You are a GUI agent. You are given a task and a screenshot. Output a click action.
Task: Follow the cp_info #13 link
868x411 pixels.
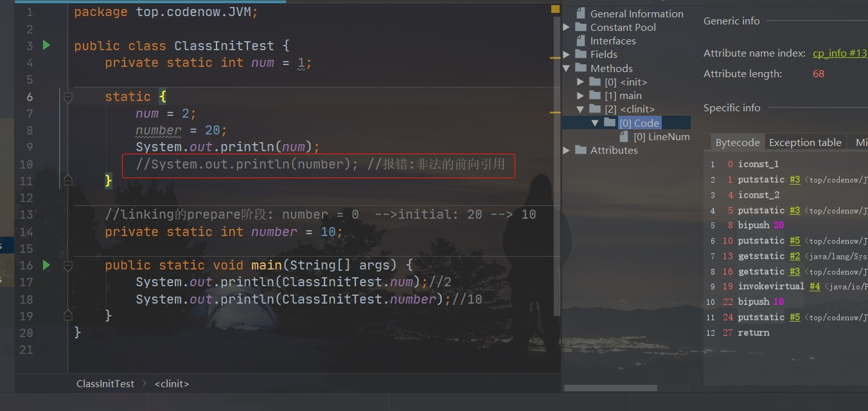(840, 53)
